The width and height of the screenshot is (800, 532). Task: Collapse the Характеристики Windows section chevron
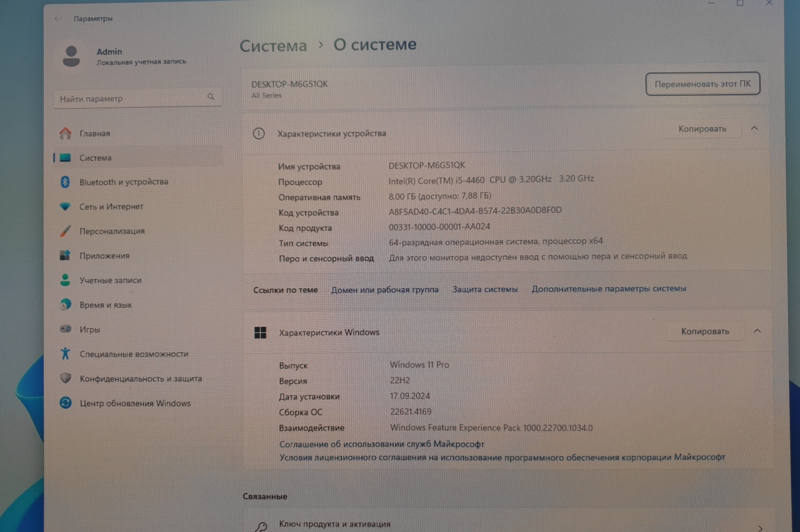757,331
